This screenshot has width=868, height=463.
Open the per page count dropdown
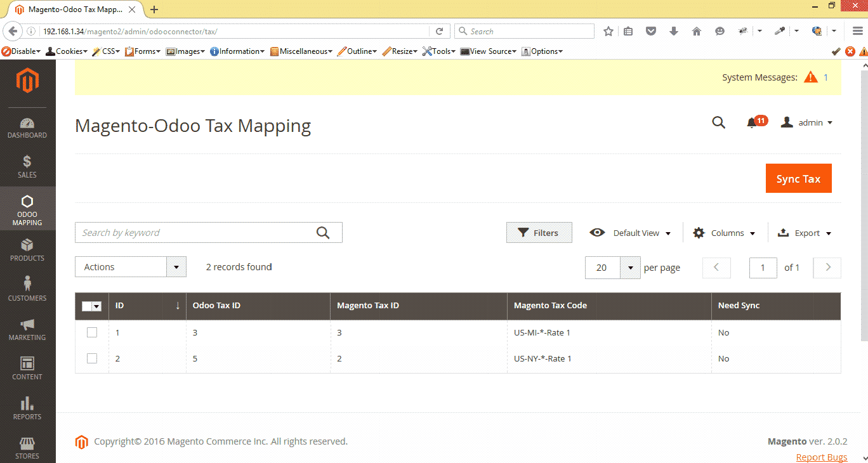click(630, 268)
